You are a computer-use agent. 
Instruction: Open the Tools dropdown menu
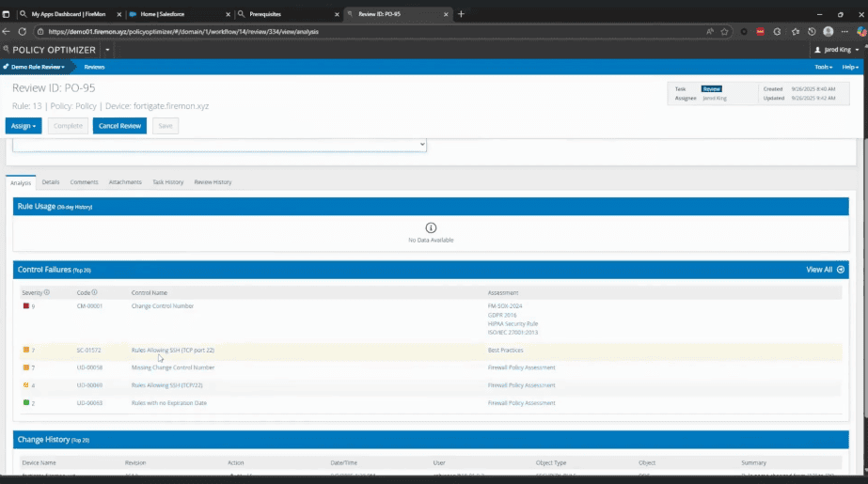[823, 67]
